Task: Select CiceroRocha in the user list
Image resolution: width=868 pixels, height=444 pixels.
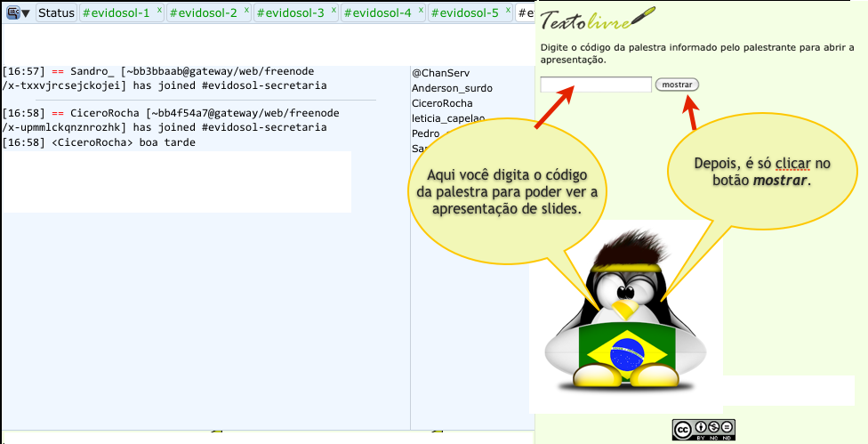Action: (x=442, y=103)
